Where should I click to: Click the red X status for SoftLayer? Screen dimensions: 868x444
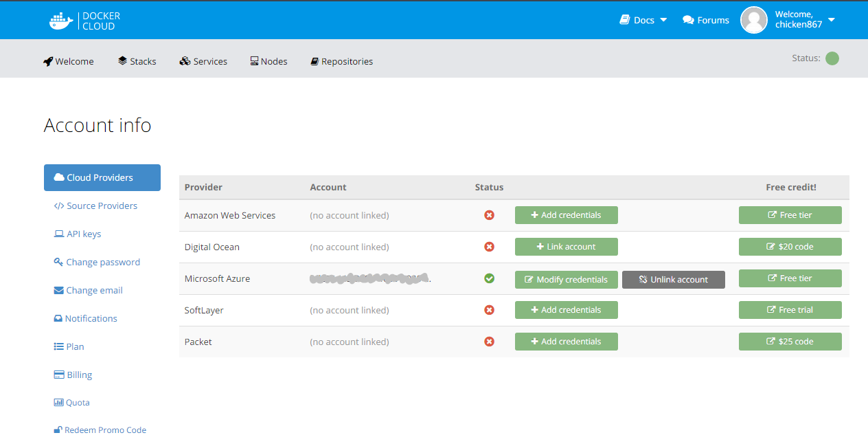489,310
